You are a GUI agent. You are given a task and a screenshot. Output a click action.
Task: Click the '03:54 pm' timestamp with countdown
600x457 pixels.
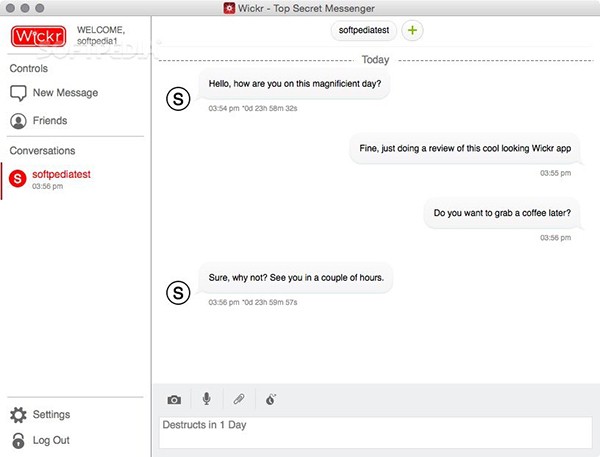pos(253,109)
